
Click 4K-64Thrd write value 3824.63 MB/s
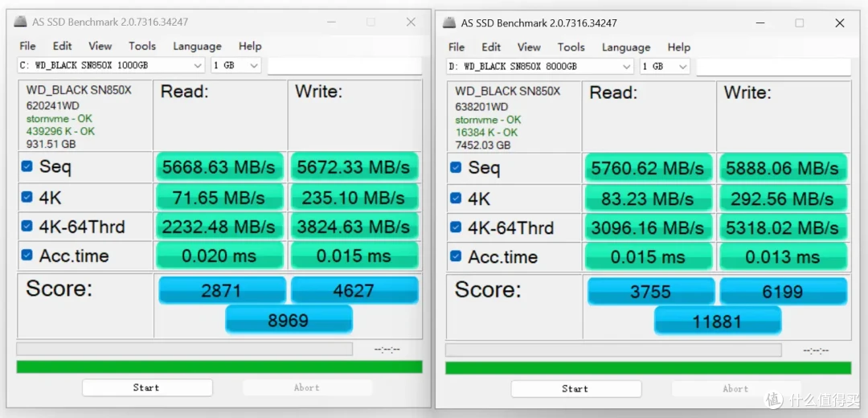click(354, 226)
